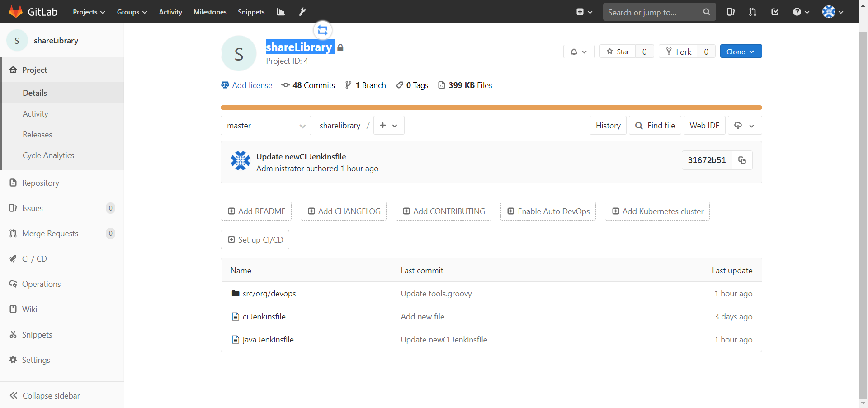Click the ci.Jenkinsfile file icon
This screenshot has width=868, height=408.
tap(235, 317)
